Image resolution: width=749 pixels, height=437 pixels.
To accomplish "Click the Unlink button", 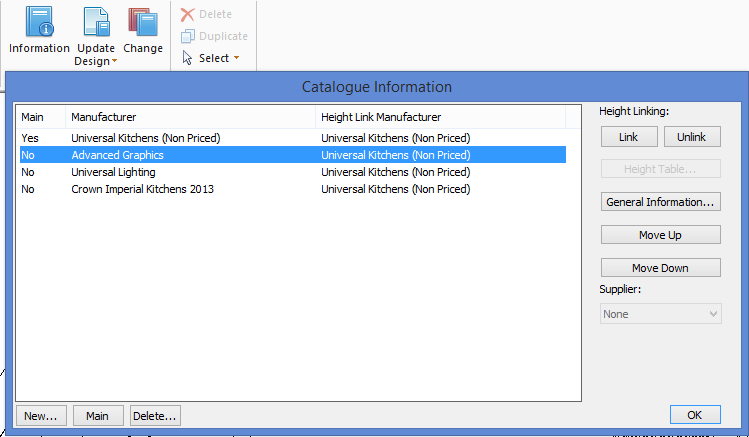I will tap(692, 137).
